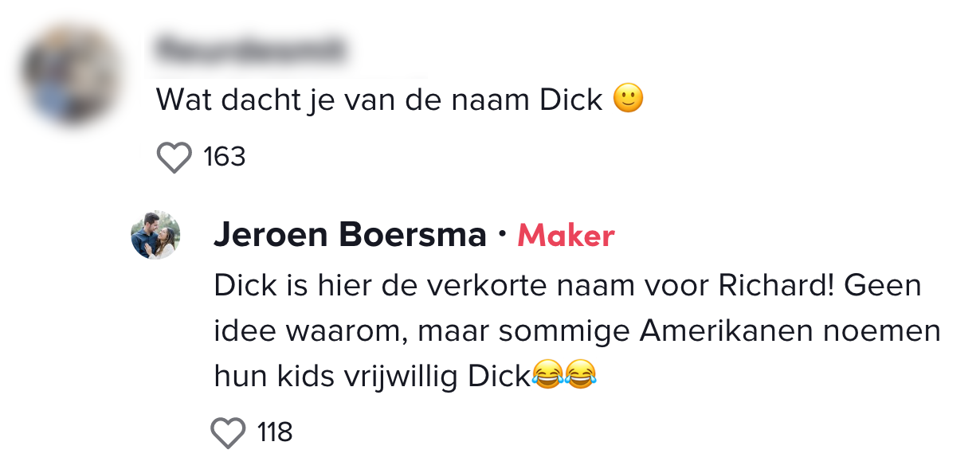
Task: Click reply line starting 'Dick is hier'
Action: pyautogui.click(x=567, y=286)
